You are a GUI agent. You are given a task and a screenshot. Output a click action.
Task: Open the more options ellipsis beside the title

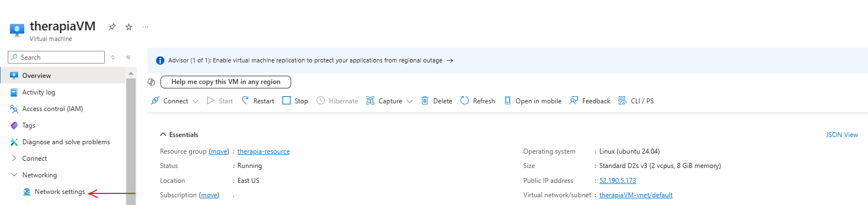pyautogui.click(x=146, y=27)
